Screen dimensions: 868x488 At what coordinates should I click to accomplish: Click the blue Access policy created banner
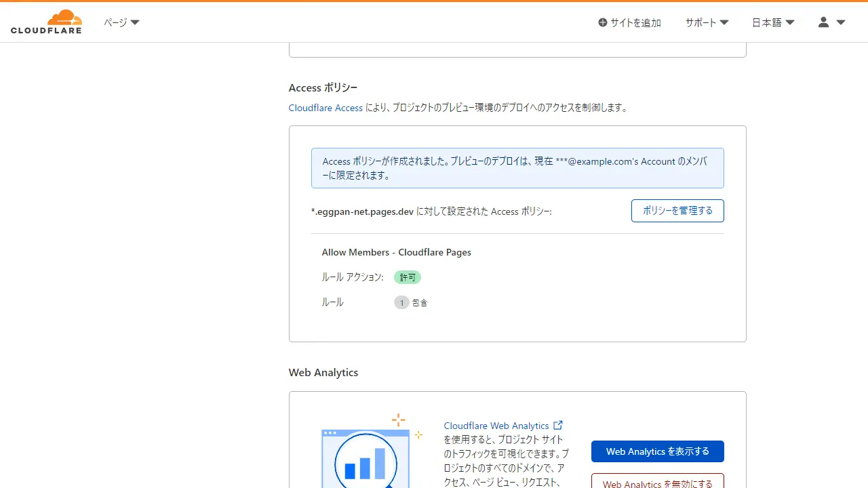(517, 168)
